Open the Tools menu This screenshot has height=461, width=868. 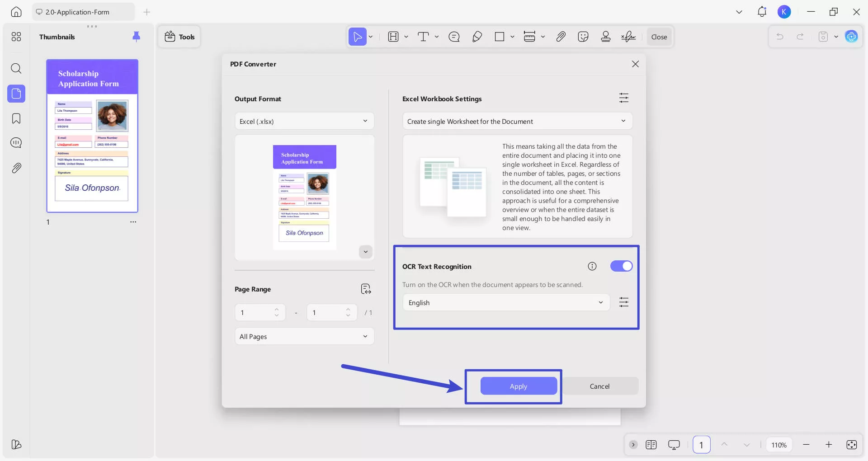click(x=179, y=37)
